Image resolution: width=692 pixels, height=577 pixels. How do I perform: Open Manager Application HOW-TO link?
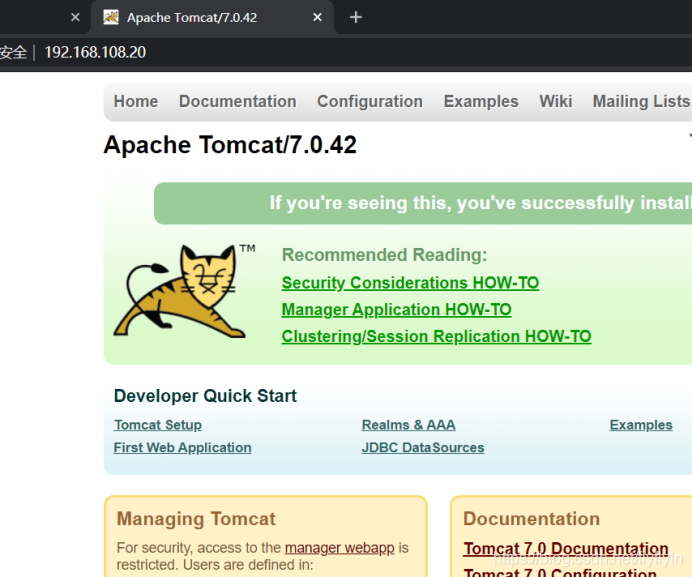tap(396, 309)
